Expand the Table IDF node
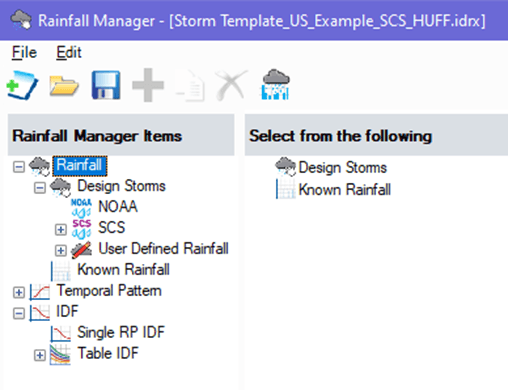The height and width of the screenshot is (390, 508). [x=40, y=355]
